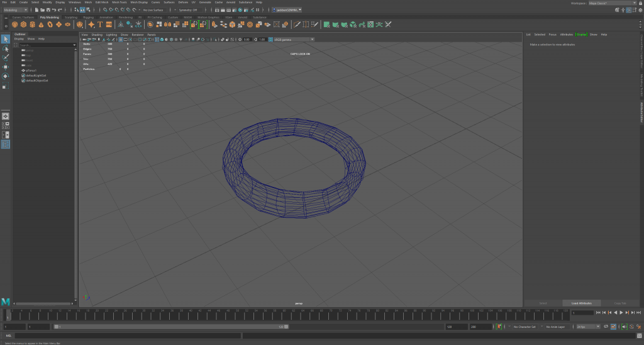Choose the Lasso Select tool
The height and width of the screenshot is (345, 644).
6,48
